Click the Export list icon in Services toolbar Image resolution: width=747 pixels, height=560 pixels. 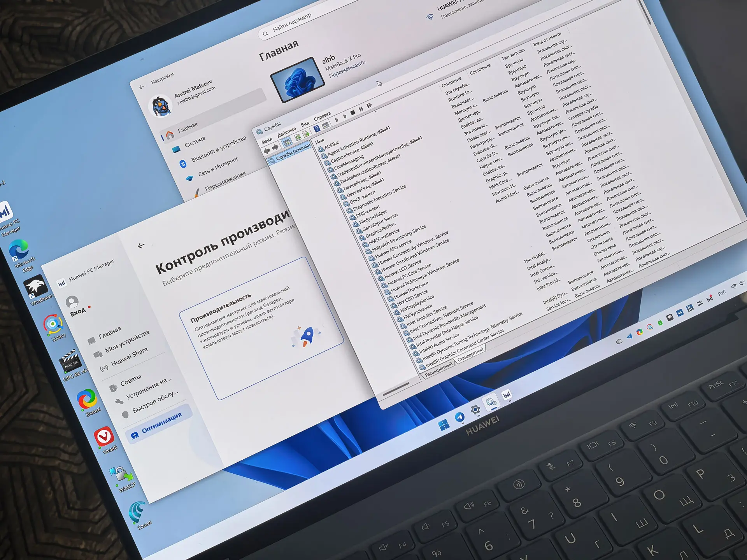pyautogui.click(x=306, y=134)
